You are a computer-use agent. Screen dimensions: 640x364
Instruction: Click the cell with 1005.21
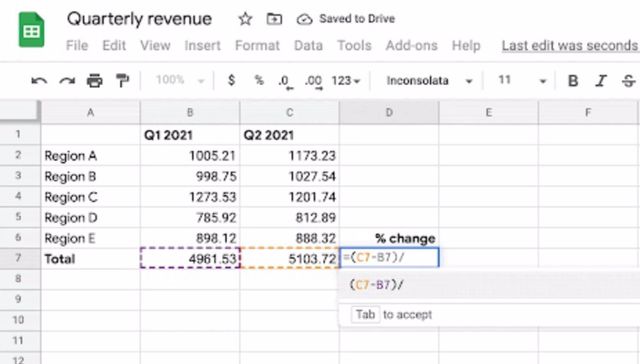(x=190, y=155)
